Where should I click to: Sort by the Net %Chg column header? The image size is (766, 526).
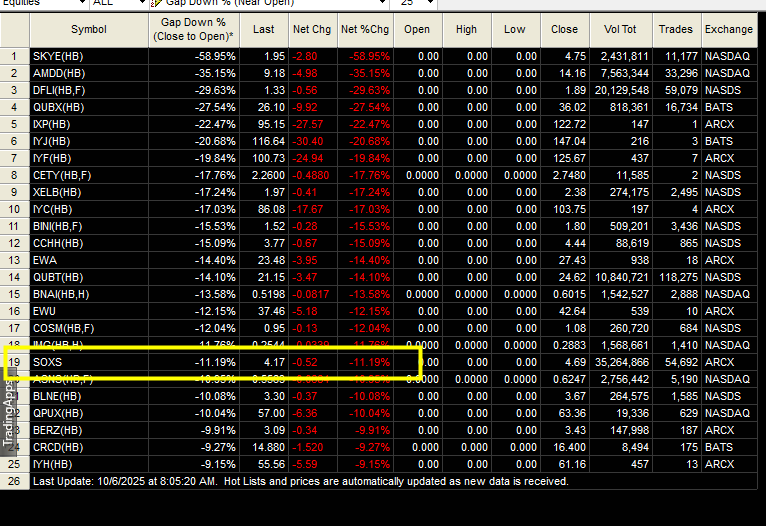point(365,29)
